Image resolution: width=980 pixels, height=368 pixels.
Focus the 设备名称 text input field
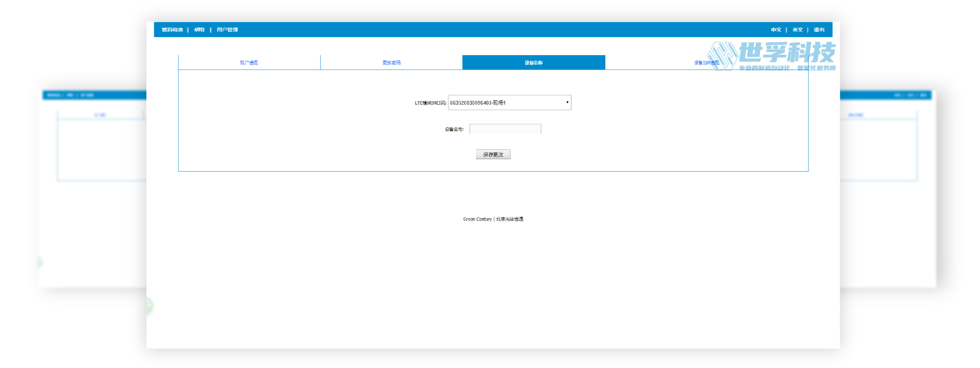tap(505, 129)
